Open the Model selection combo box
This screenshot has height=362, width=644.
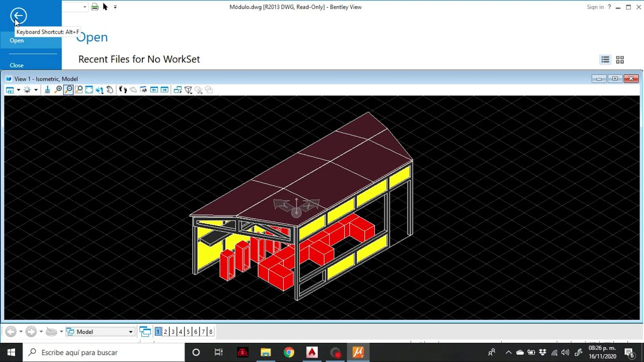pos(100,332)
